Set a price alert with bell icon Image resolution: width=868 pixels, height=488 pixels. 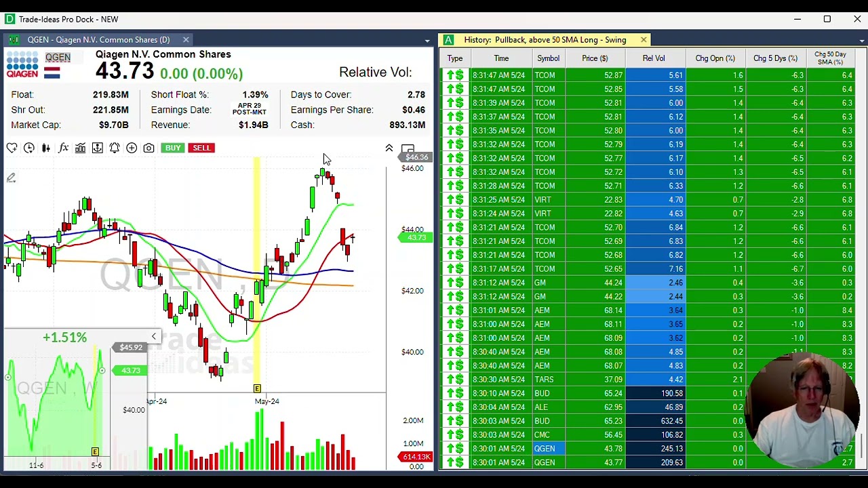[x=115, y=148]
